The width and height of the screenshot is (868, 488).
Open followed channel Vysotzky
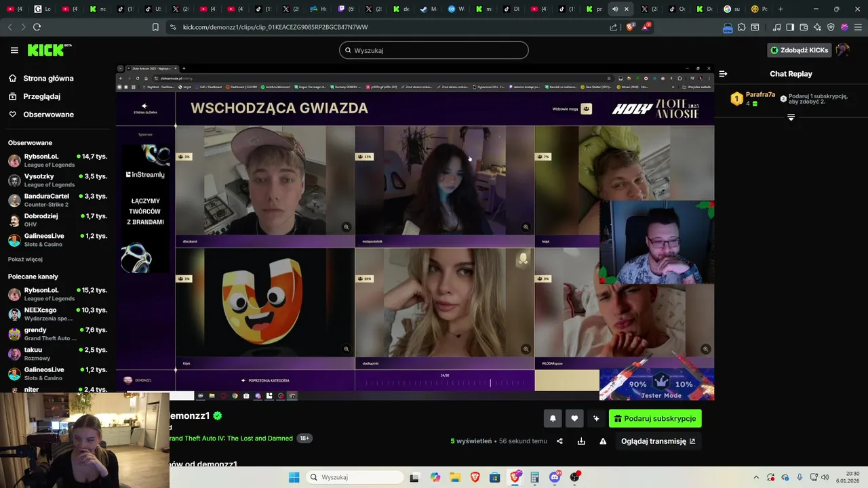tap(58, 180)
